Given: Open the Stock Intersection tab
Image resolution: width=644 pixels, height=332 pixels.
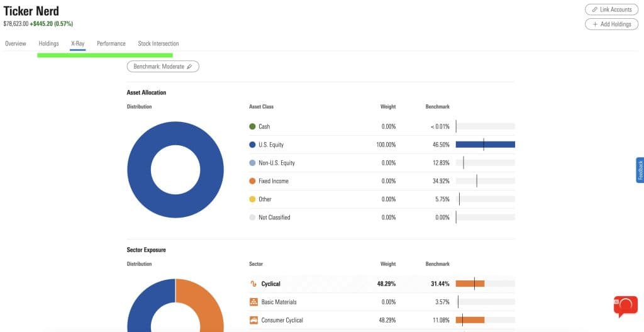Looking at the screenshot, I should pos(158,43).
